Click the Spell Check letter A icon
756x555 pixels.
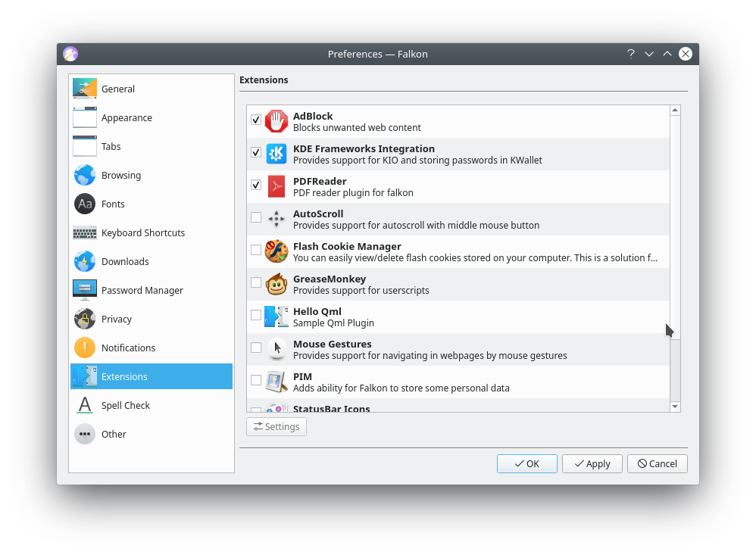[x=85, y=405]
